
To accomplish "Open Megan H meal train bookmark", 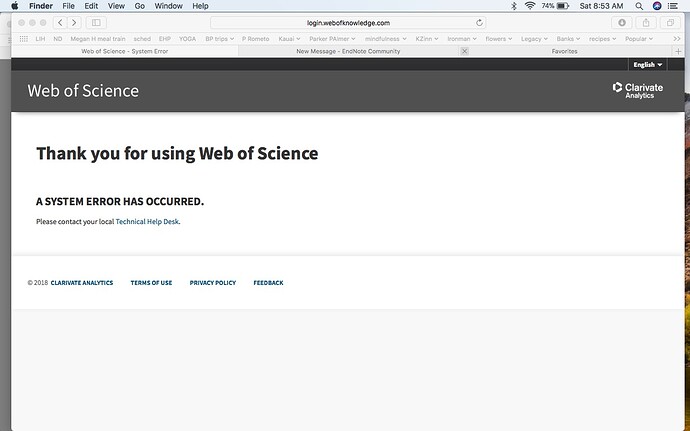I will 98,39.
